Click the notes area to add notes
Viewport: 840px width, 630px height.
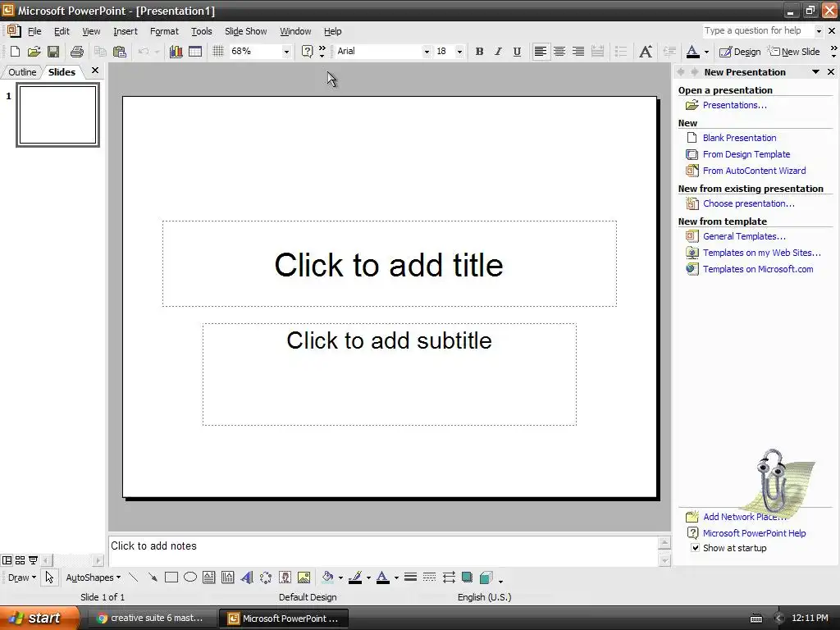[383, 550]
